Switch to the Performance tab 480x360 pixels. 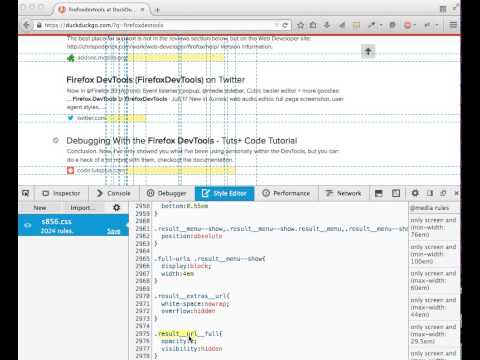(x=286, y=193)
